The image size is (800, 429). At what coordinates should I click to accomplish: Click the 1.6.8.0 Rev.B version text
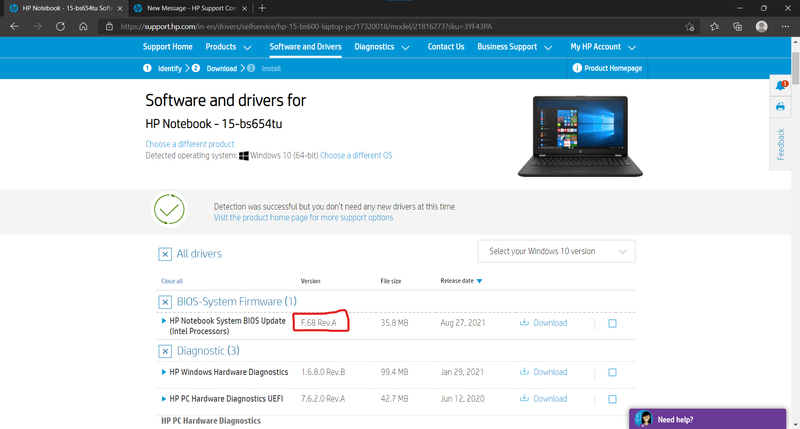point(323,372)
